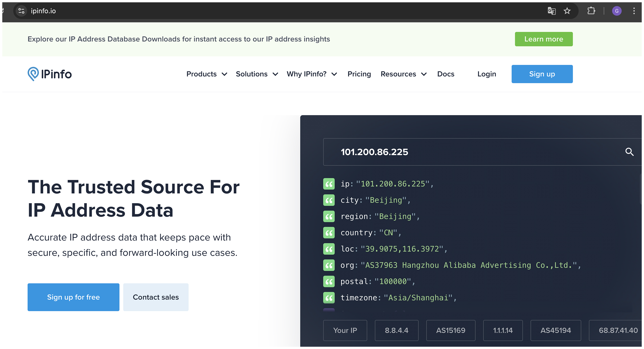The image size is (644, 349).
Task: Click quote icon beside org field
Action: (329, 265)
